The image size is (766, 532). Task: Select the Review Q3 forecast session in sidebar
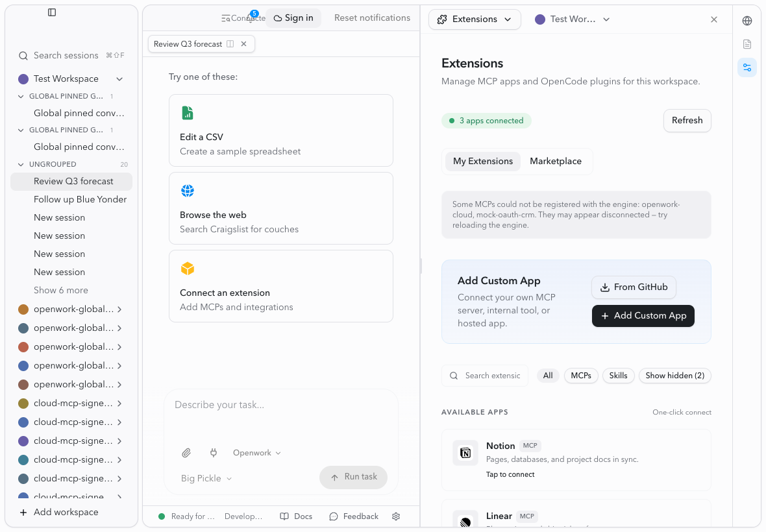71,182
